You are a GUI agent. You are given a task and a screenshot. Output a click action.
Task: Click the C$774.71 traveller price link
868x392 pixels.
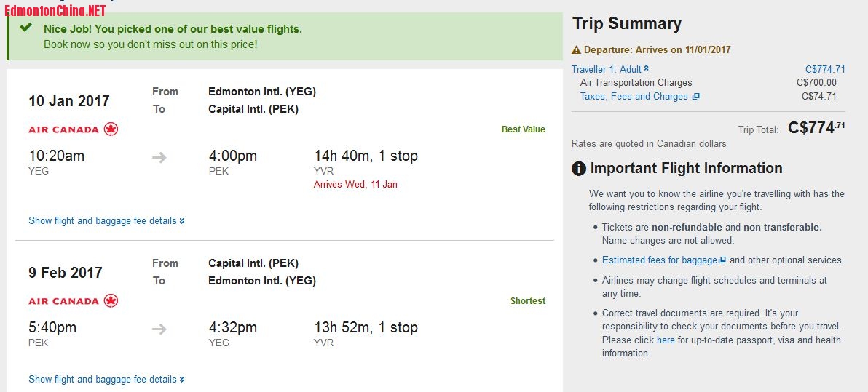click(x=825, y=69)
